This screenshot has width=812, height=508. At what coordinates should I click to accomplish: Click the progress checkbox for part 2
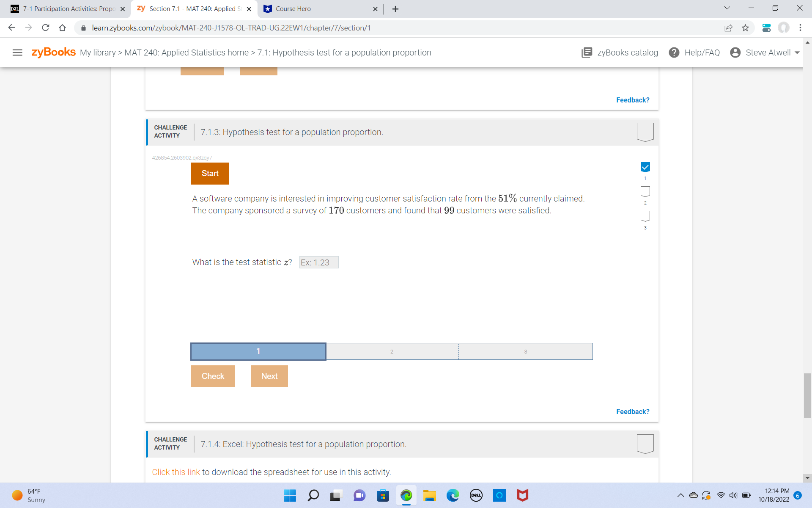(645, 191)
